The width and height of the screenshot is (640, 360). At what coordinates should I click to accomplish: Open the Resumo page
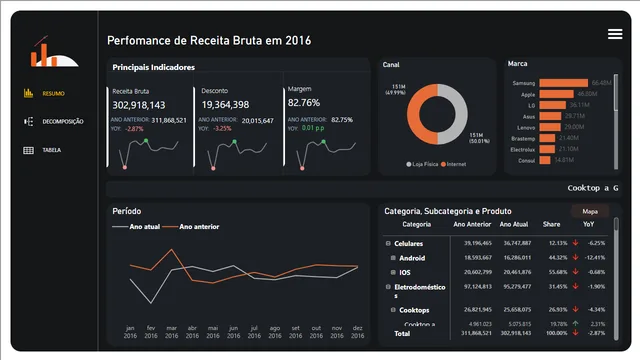pyautogui.click(x=53, y=93)
